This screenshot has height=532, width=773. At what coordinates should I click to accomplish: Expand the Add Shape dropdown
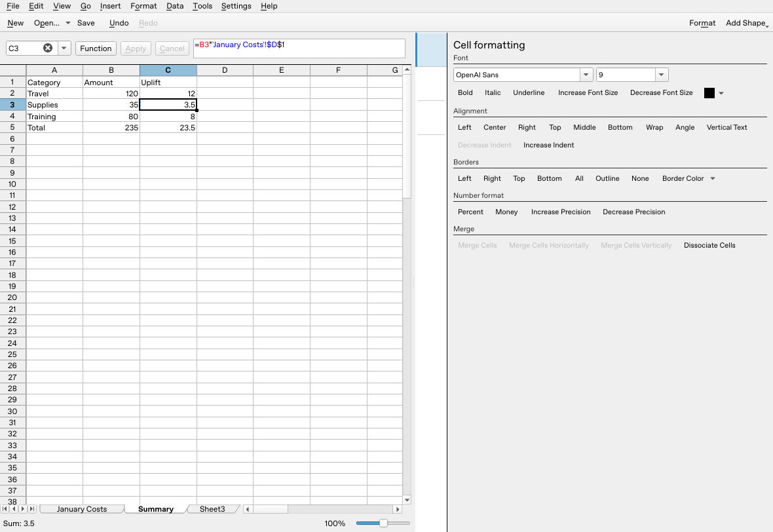click(x=746, y=23)
